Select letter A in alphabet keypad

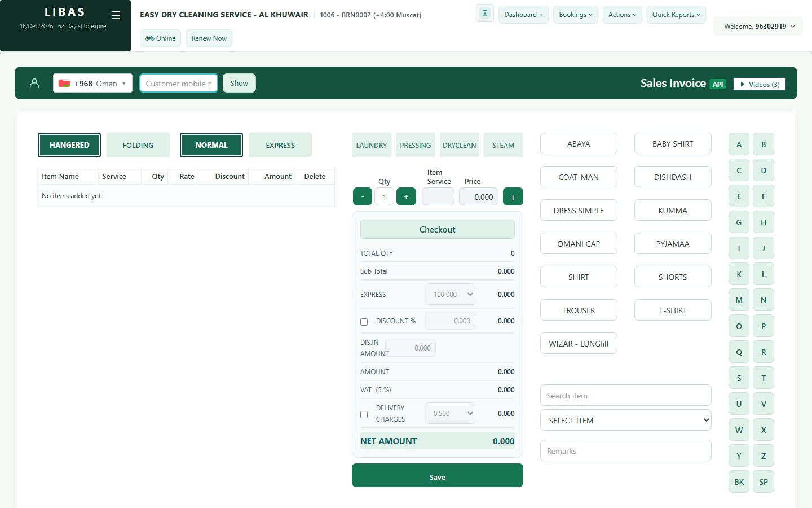coord(739,144)
